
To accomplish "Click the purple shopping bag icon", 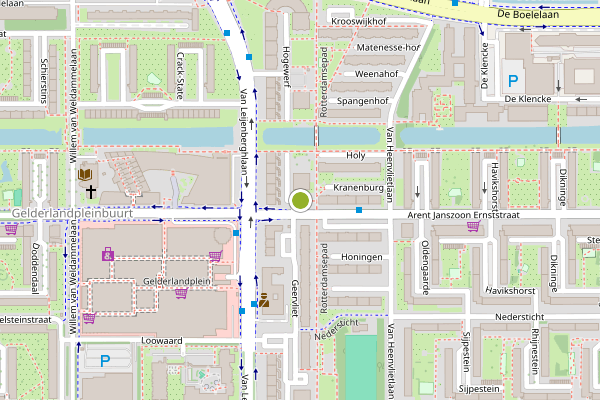I will 108,254.
